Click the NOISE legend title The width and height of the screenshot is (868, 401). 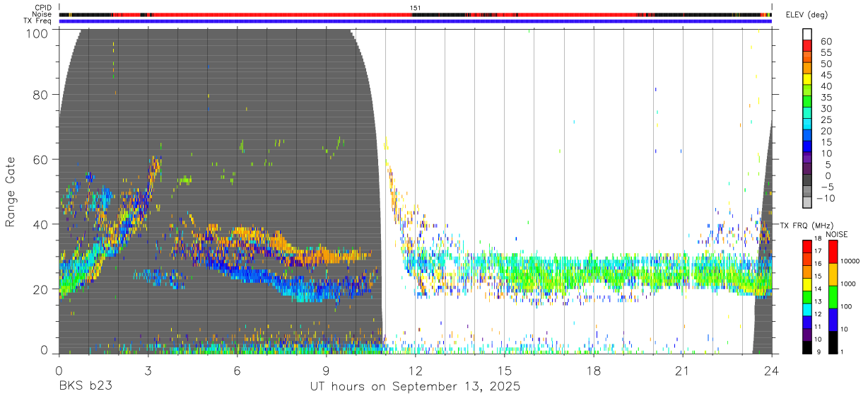pos(837,234)
